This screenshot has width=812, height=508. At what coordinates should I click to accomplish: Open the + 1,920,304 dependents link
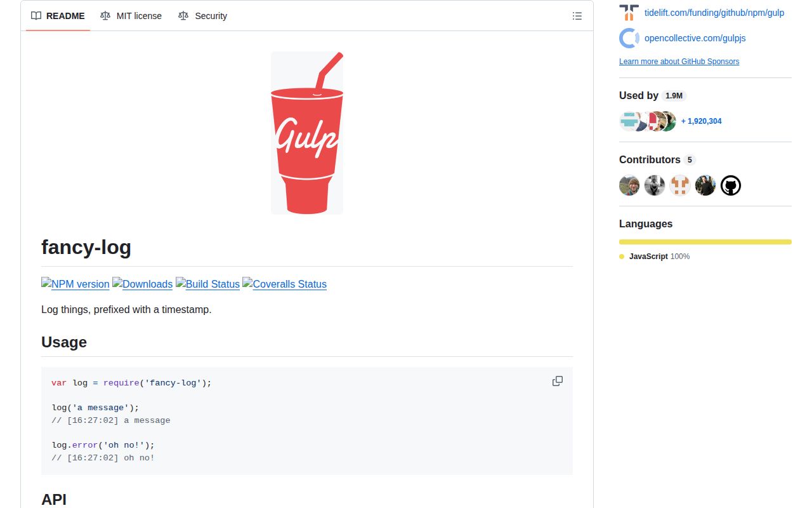(701, 121)
